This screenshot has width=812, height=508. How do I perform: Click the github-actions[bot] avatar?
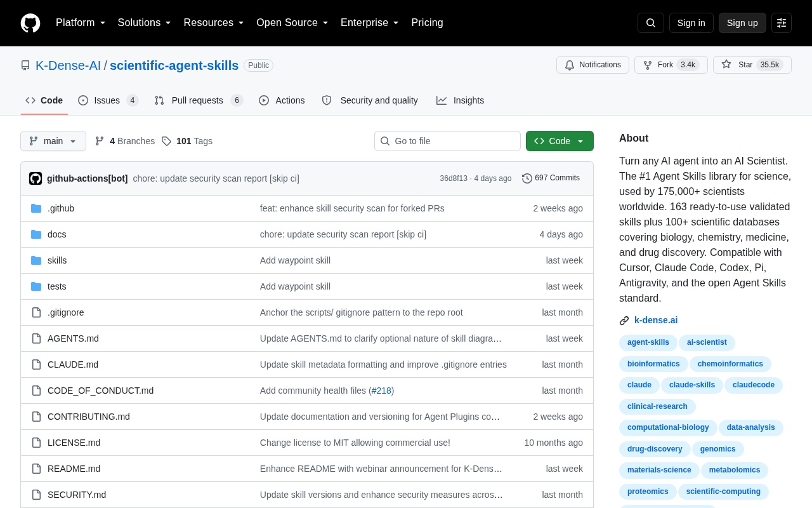(36, 178)
